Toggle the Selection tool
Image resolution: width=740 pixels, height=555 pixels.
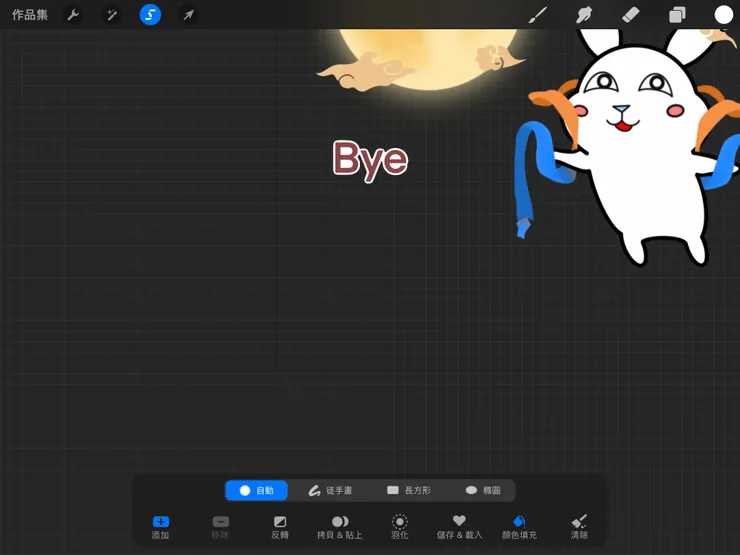pos(150,15)
